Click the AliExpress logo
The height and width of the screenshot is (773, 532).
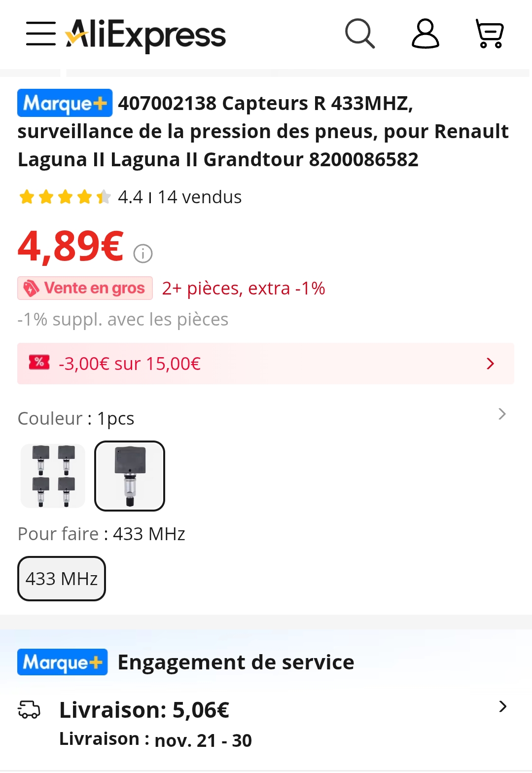(x=146, y=35)
